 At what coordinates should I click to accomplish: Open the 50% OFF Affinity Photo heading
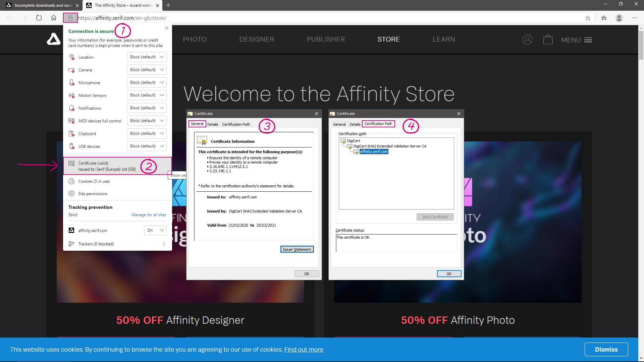pos(458,320)
